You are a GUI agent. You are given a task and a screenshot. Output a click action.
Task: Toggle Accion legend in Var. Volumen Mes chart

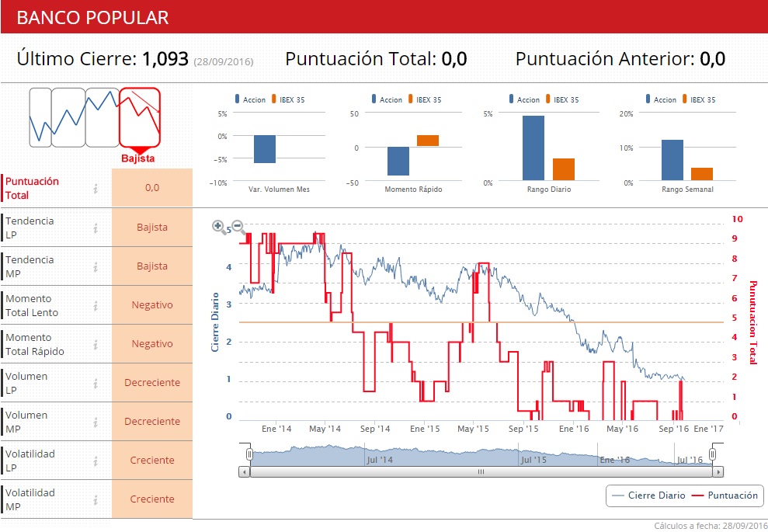click(x=250, y=99)
